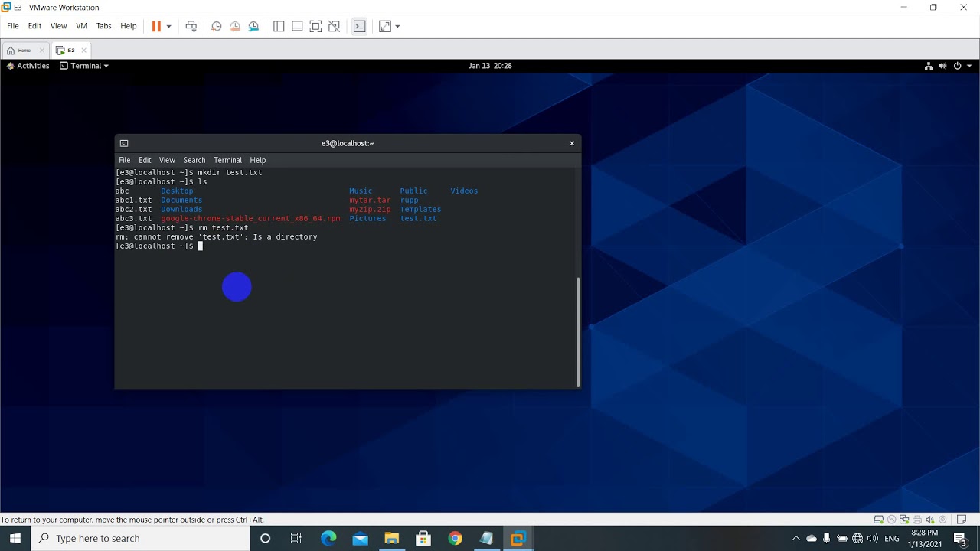Enter full screen mode icon
This screenshot has height=551, width=980.
coord(315,26)
